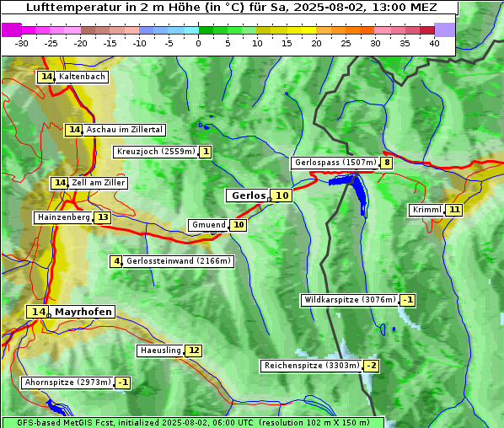
Task: Click Gmuend's temperature value 10
Action: 239,225
